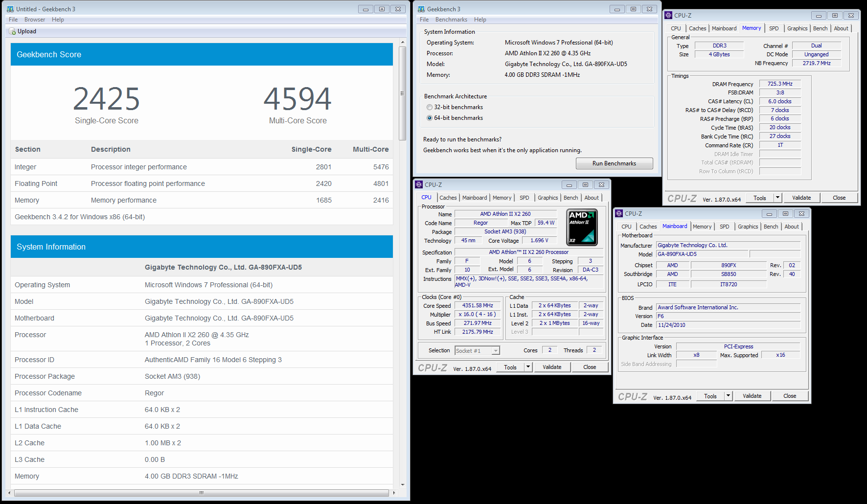This screenshot has width=867, height=504.
Task: Click CPU-Z title icon in Mainboard window
Action: coord(619,213)
